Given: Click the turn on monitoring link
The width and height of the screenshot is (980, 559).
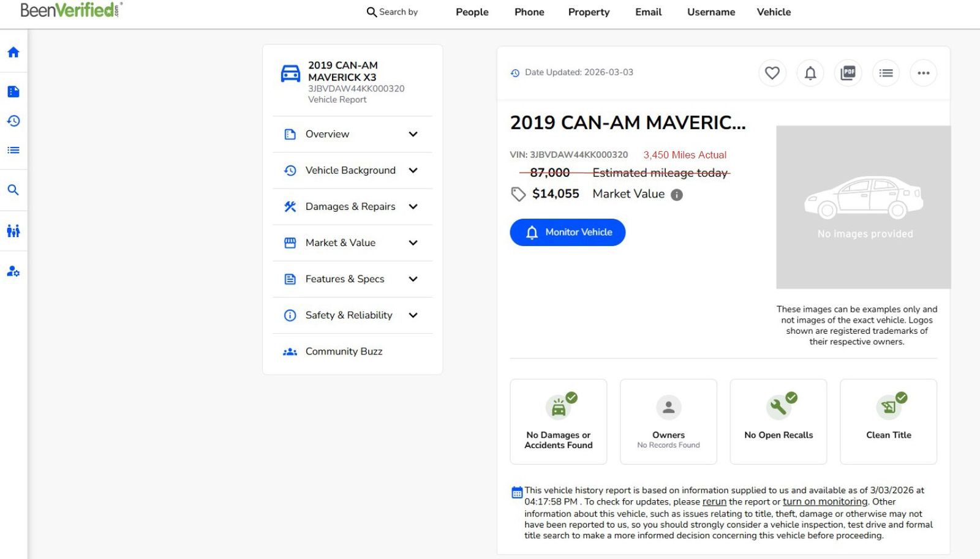Looking at the screenshot, I should click(x=825, y=501).
